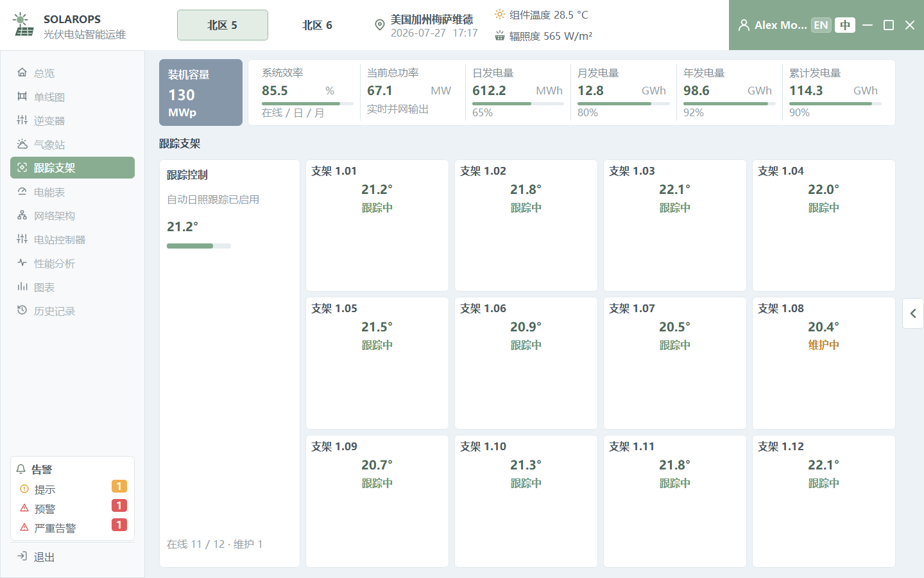The height and width of the screenshot is (578, 924).
Task: Open the 单线图 single-line diagram icon
Action: [22, 96]
